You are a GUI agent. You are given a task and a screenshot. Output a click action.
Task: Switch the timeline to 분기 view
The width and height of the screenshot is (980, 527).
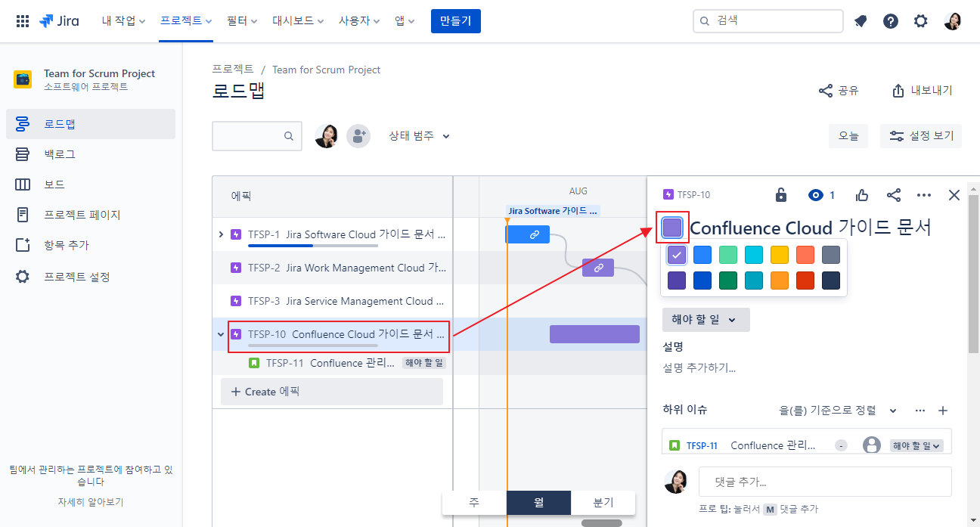603,503
